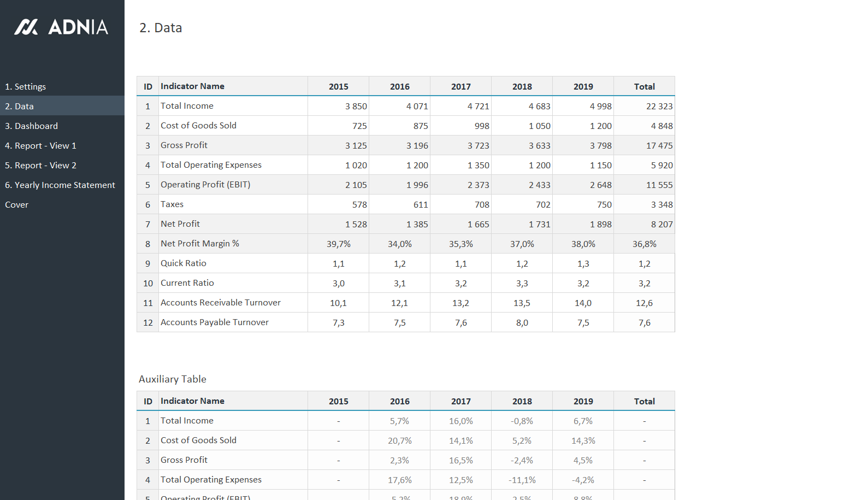Navigate to Report - View 2
This screenshot has height=500, width=868.
tap(40, 165)
